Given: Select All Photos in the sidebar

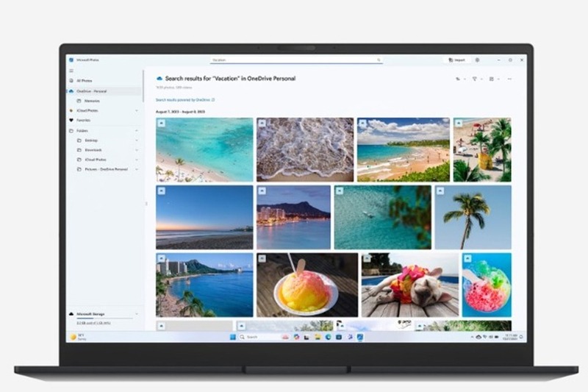Looking at the screenshot, I should pos(85,80).
